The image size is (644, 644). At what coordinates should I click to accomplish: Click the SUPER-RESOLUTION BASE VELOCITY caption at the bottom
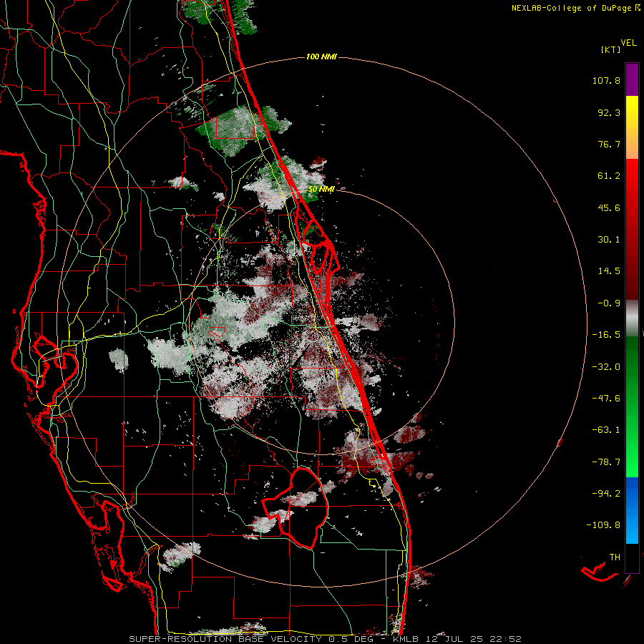point(326,639)
